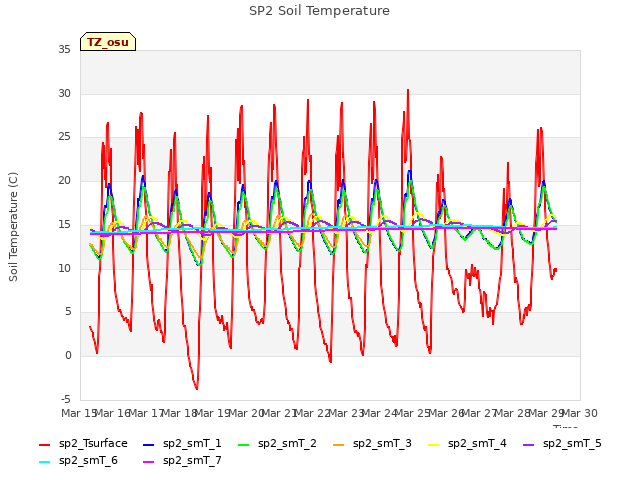
Task: Click the red sp2_Tsurface legend swatch
Action: point(44,444)
